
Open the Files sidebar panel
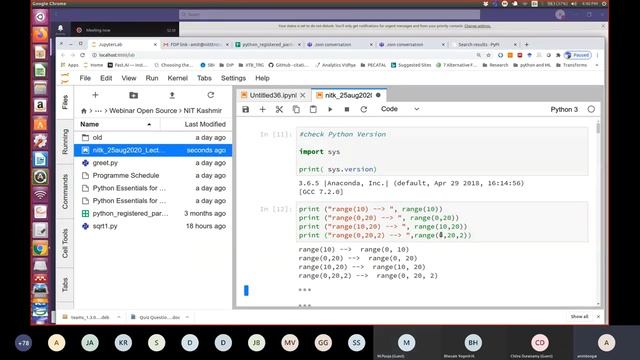tap(65, 102)
